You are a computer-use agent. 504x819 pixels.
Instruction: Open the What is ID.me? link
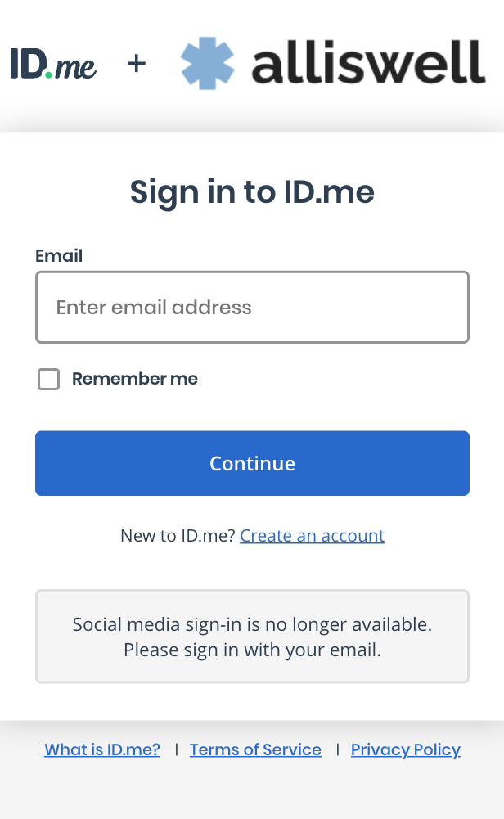pos(102,749)
